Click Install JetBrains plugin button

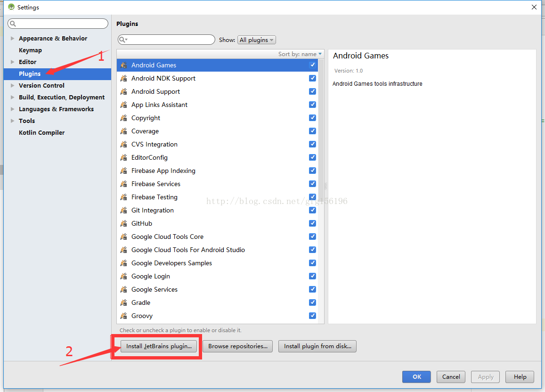[159, 346]
